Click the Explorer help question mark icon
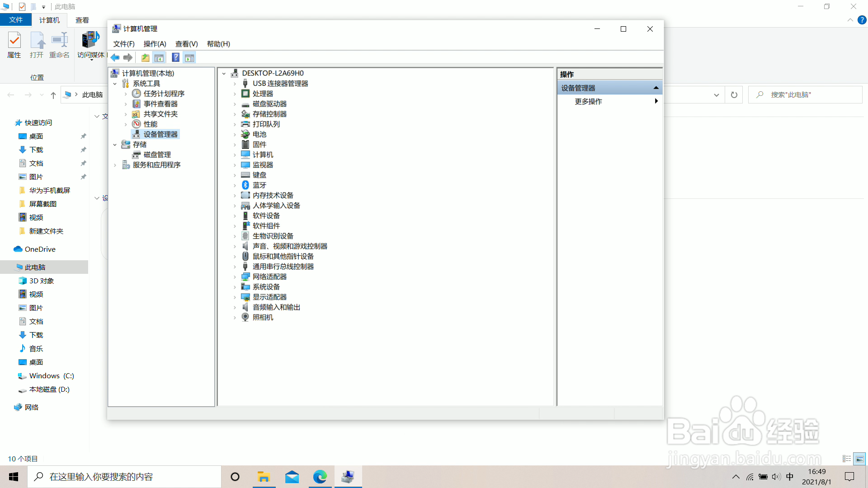868x488 pixels. [x=862, y=20]
